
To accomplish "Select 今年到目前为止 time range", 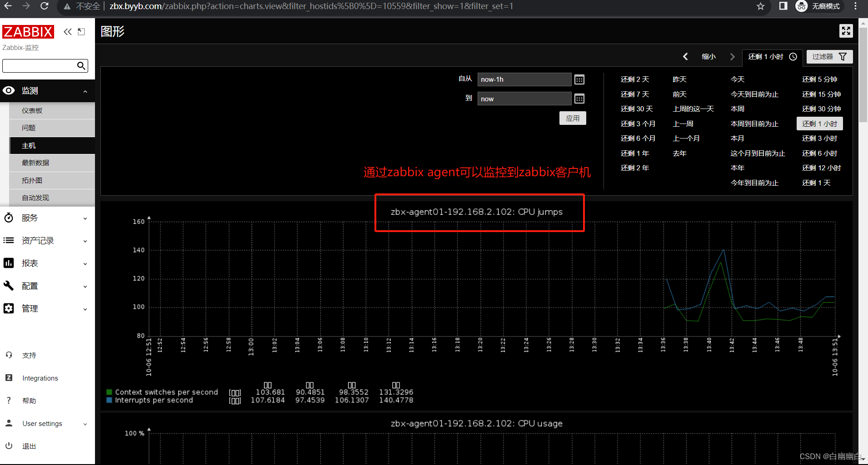I will pos(754,183).
